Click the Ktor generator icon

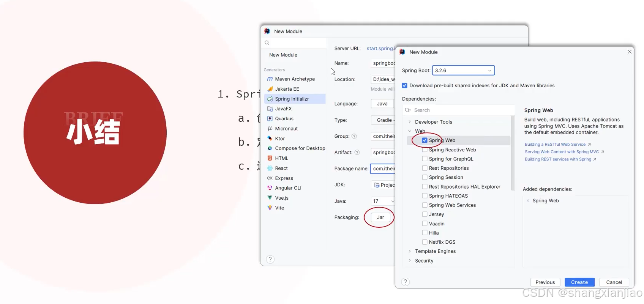[270, 139]
